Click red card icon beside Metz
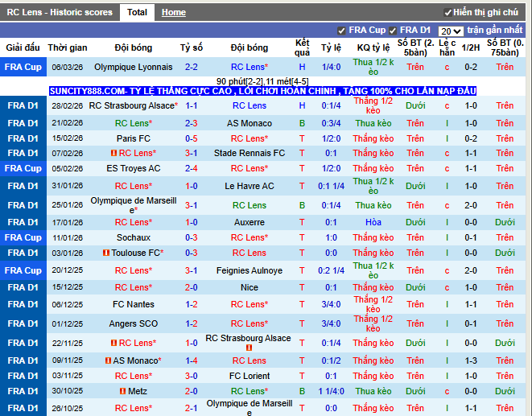 [x=122, y=391]
